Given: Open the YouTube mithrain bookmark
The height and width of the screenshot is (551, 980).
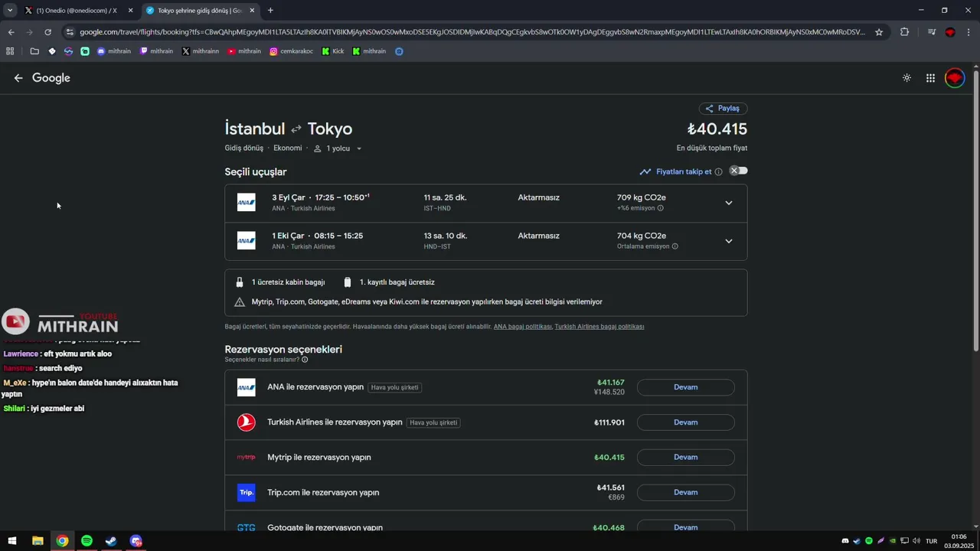Looking at the screenshot, I should click(244, 51).
